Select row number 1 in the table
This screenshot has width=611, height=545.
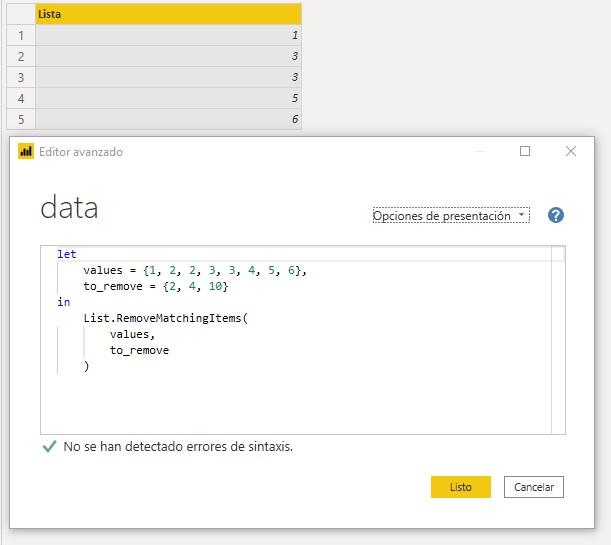point(20,35)
